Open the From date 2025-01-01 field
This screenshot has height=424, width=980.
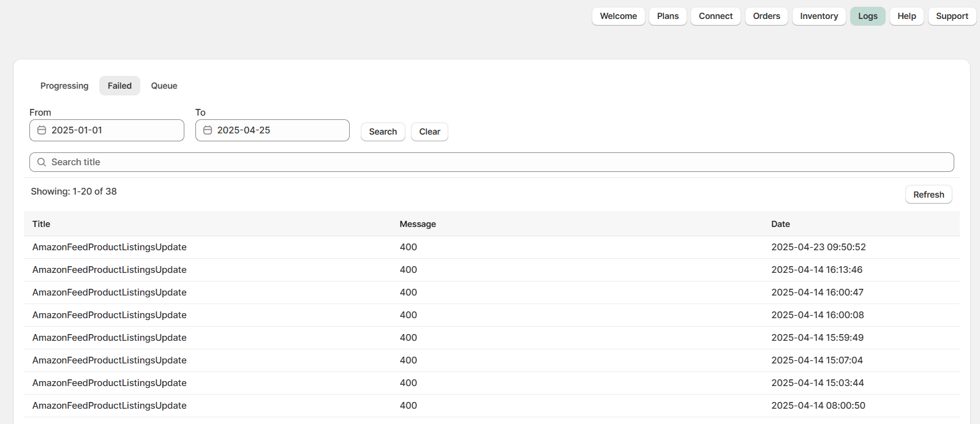click(x=113, y=130)
